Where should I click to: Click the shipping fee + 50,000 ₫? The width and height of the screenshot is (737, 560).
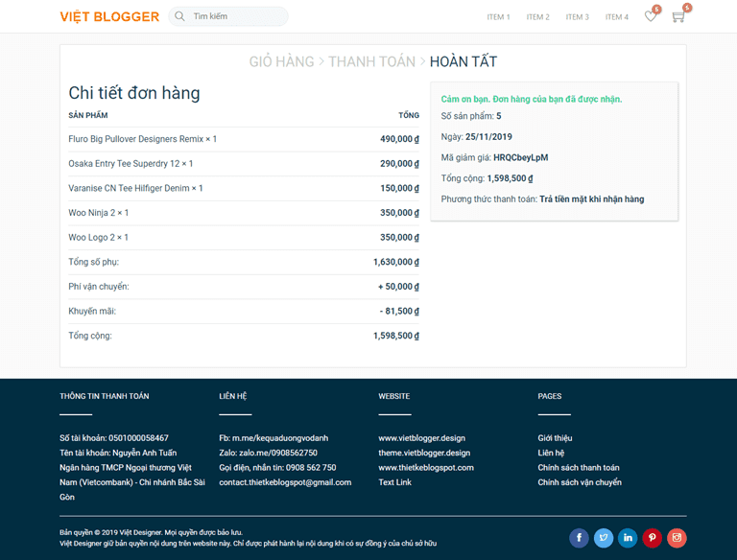(x=398, y=287)
